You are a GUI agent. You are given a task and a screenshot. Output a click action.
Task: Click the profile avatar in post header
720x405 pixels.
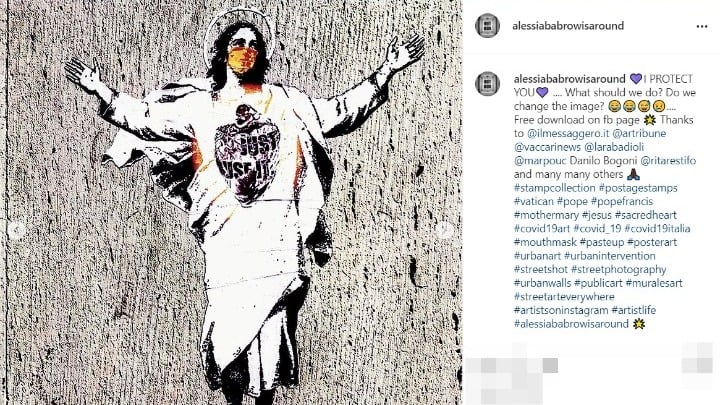[487, 25]
